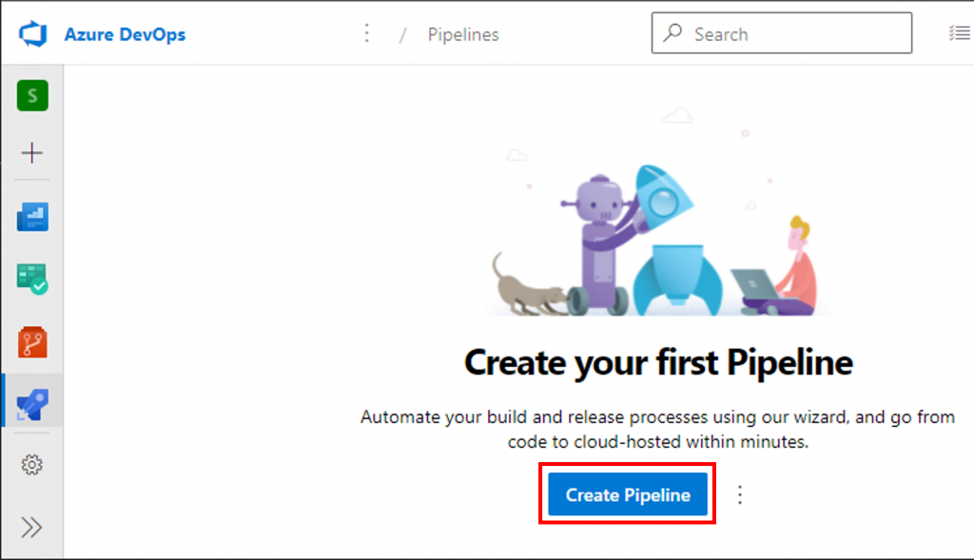Open Repos from the sidebar
The width and height of the screenshot is (974, 560).
(32, 341)
